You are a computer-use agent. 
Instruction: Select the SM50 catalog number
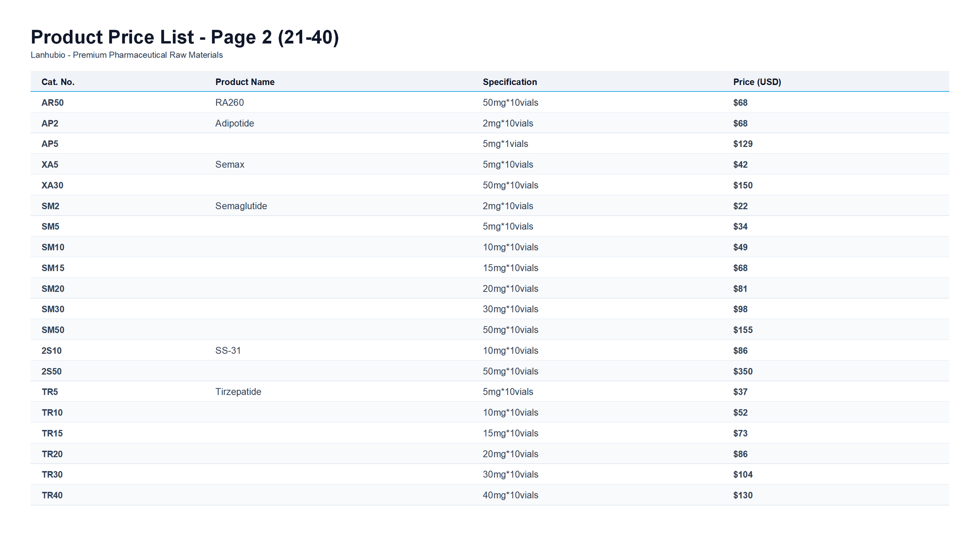tap(53, 330)
